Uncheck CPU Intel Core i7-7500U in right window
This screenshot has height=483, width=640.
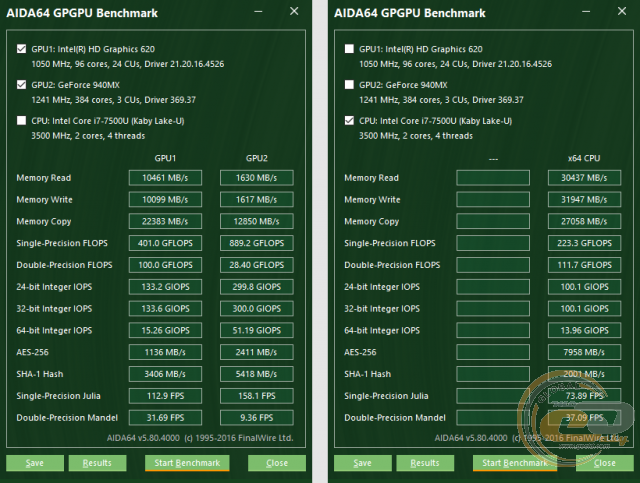click(349, 121)
